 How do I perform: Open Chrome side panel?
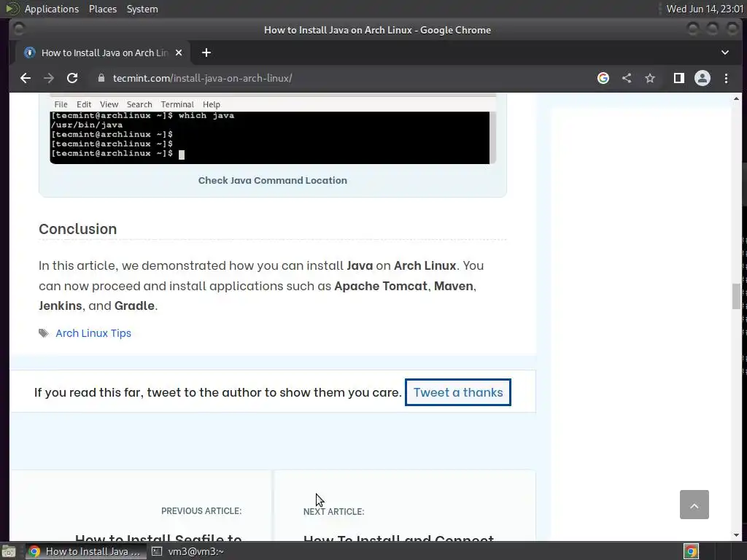679,78
